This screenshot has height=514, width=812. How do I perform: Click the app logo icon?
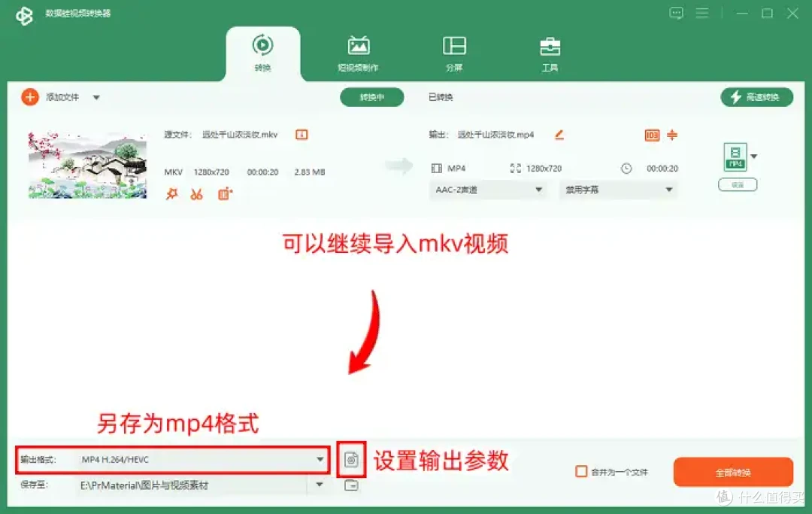click(24, 16)
